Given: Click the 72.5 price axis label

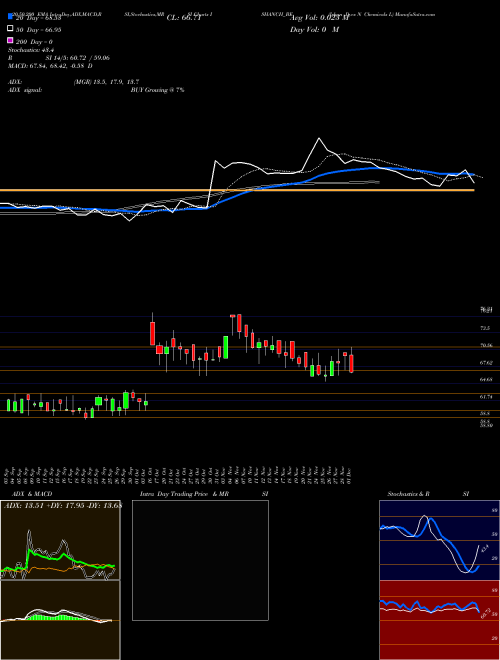Looking at the screenshot, I should 485,328.
